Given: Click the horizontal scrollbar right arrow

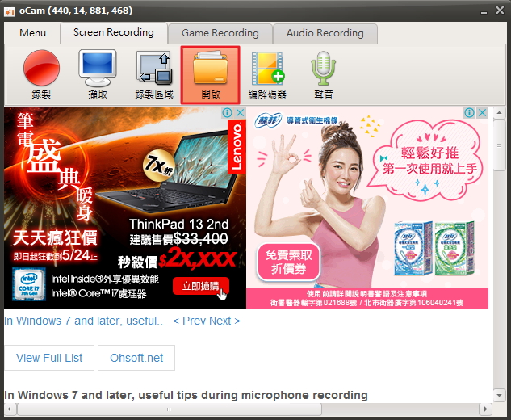Looking at the screenshot, I should (x=485, y=409).
